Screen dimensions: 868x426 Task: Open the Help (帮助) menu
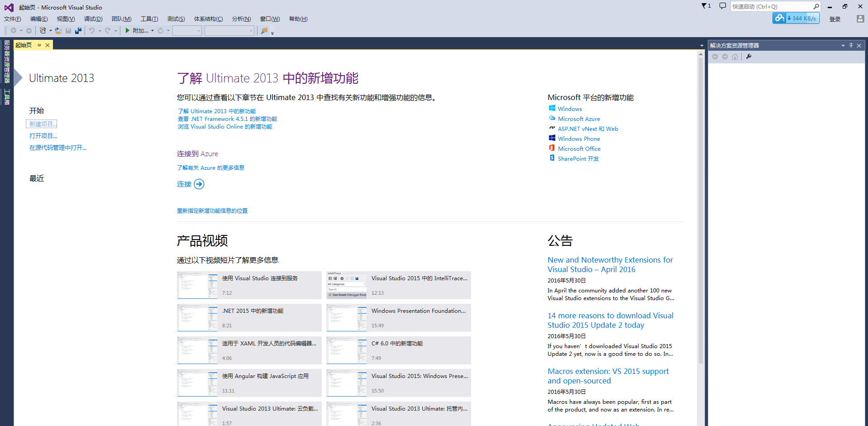[x=298, y=19]
